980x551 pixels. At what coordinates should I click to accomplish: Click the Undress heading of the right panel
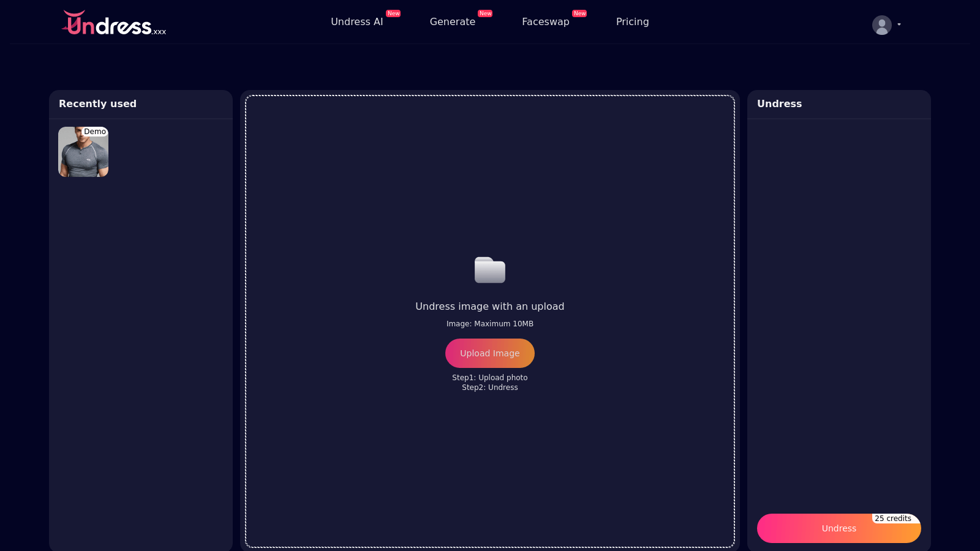[x=779, y=104]
